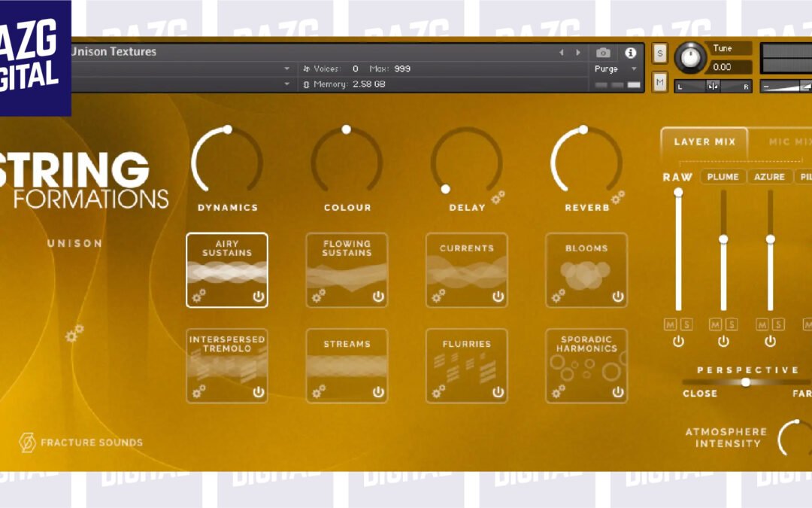Select the Blooms texture
The image size is (812, 508).
point(586,270)
